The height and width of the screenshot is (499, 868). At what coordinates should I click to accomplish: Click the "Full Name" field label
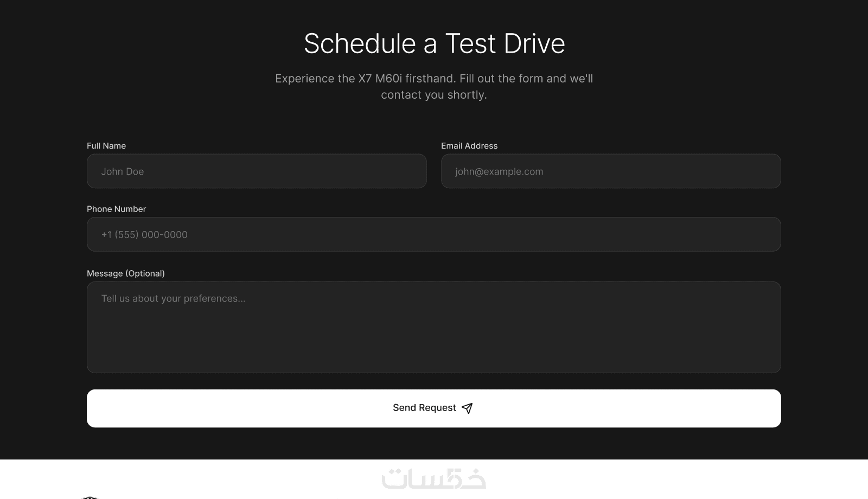106,146
